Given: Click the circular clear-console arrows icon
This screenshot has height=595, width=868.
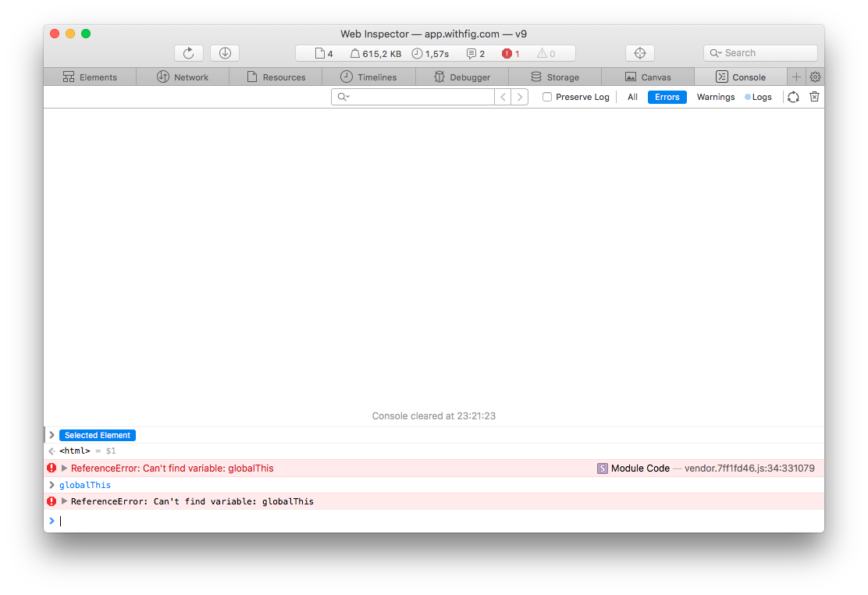Looking at the screenshot, I should click(793, 96).
